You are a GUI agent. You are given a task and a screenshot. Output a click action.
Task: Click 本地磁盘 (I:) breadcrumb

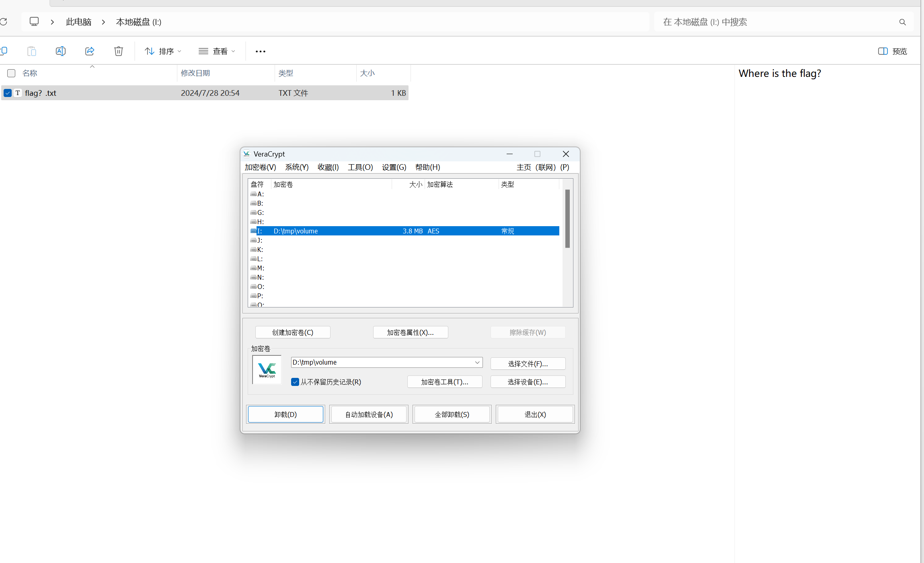click(139, 22)
